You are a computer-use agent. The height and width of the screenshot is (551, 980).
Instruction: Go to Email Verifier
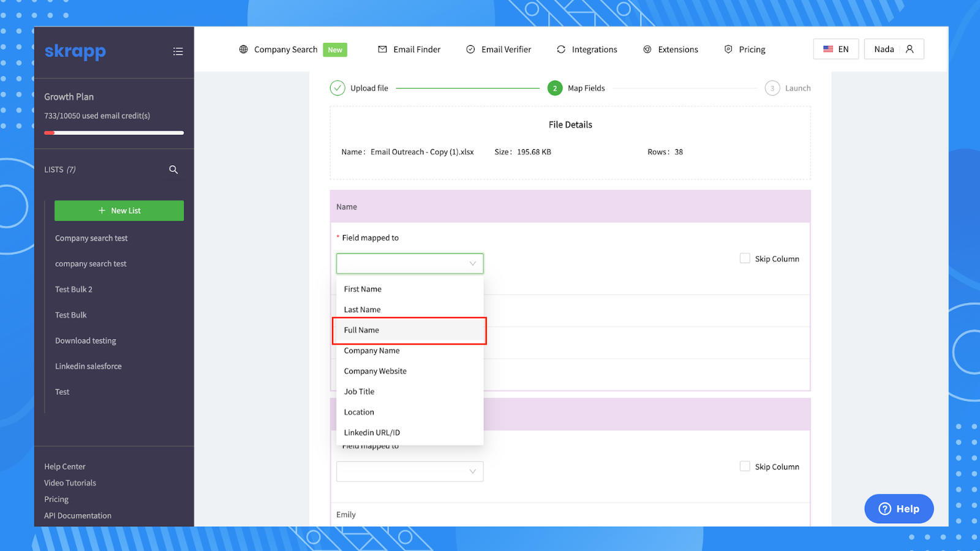[x=506, y=50]
